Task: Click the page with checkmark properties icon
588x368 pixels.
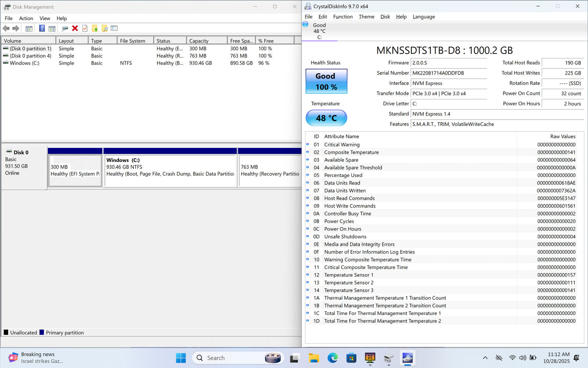Action: (85, 28)
